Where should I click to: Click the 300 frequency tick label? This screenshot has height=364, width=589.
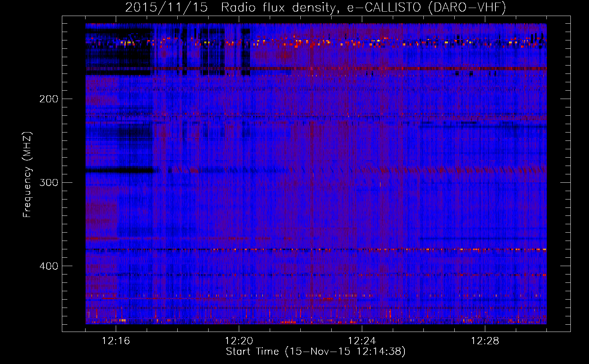[49, 182]
